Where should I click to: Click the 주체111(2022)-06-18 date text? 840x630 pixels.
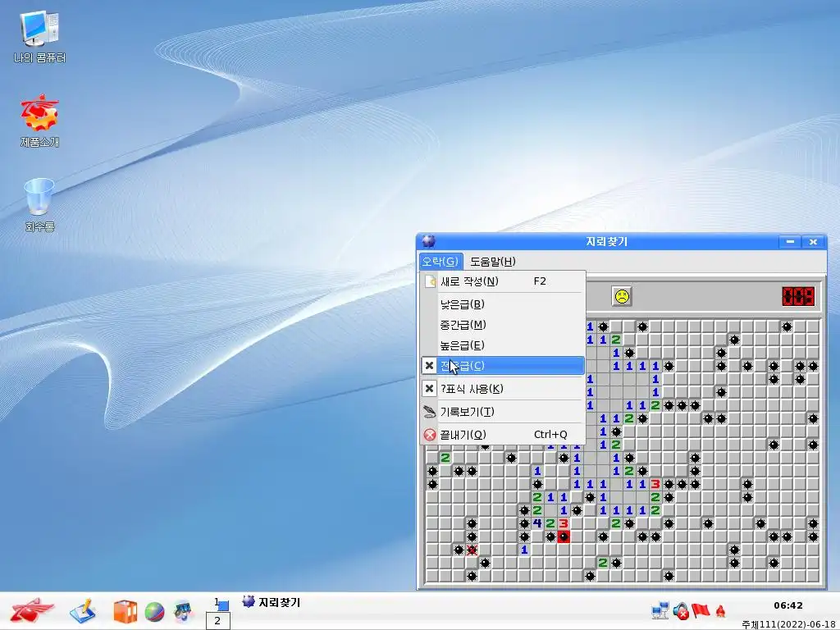[790, 624]
